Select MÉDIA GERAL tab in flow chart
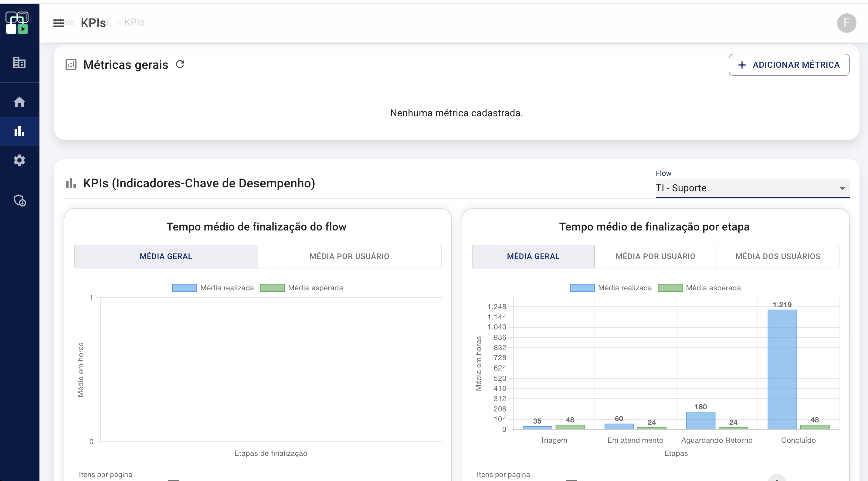Image resolution: width=868 pixels, height=481 pixels. click(x=166, y=256)
